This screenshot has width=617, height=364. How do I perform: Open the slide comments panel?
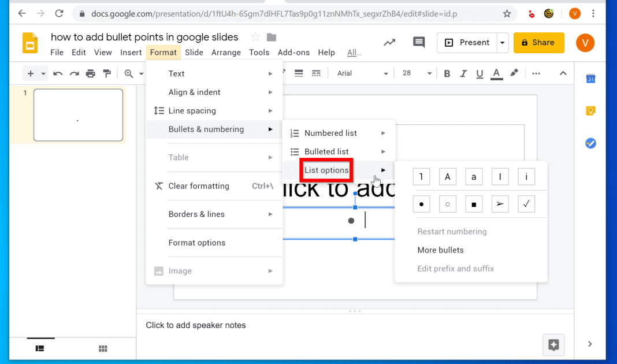pos(418,42)
